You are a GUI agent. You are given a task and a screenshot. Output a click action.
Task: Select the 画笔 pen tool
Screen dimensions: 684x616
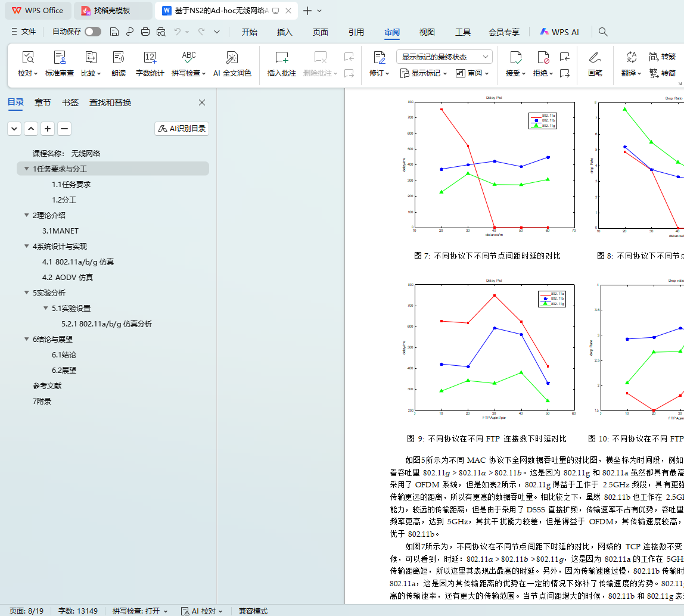pos(595,64)
